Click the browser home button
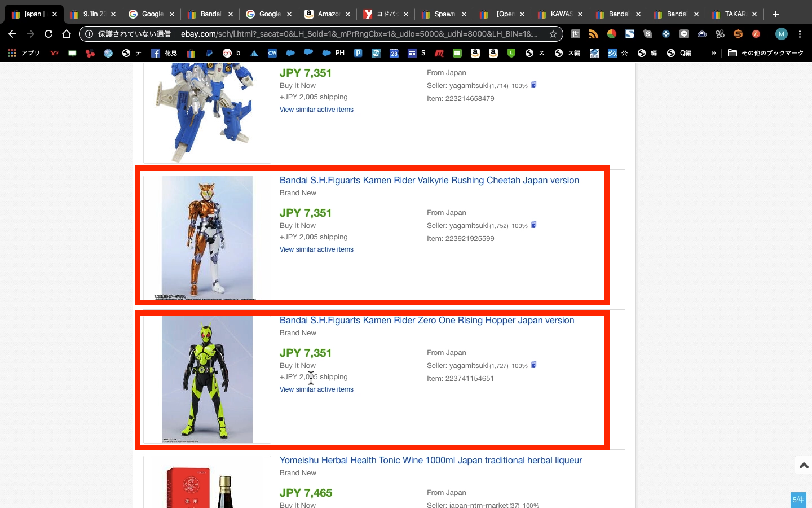Viewport: 812px width, 508px height. [67, 34]
